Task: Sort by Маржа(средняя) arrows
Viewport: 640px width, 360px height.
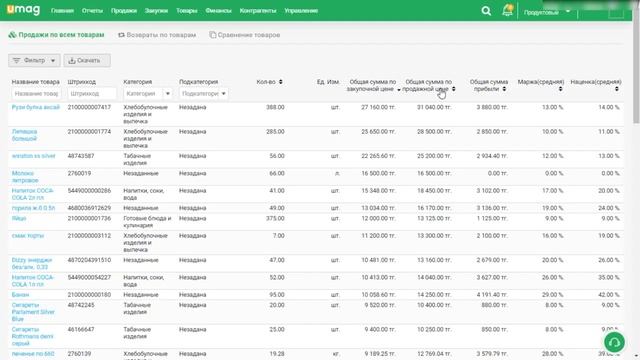Action: click(x=560, y=89)
